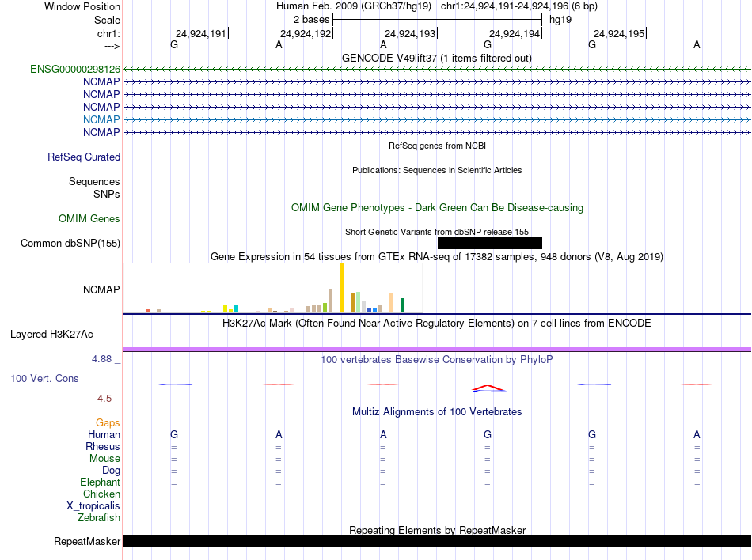The height and width of the screenshot is (560, 752).
Task: Click the hg19 label beside the scale bar
Action: (x=560, y=20)
